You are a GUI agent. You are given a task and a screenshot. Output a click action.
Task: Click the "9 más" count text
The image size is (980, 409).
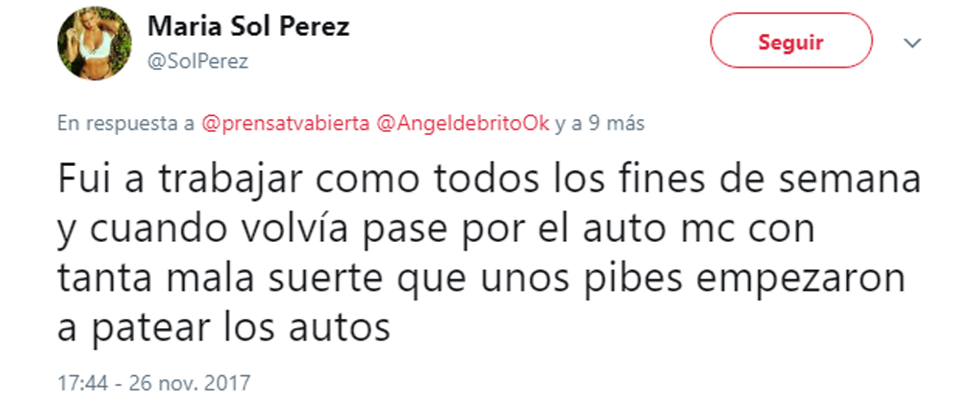pyautogui.click(x=617, y=123)
